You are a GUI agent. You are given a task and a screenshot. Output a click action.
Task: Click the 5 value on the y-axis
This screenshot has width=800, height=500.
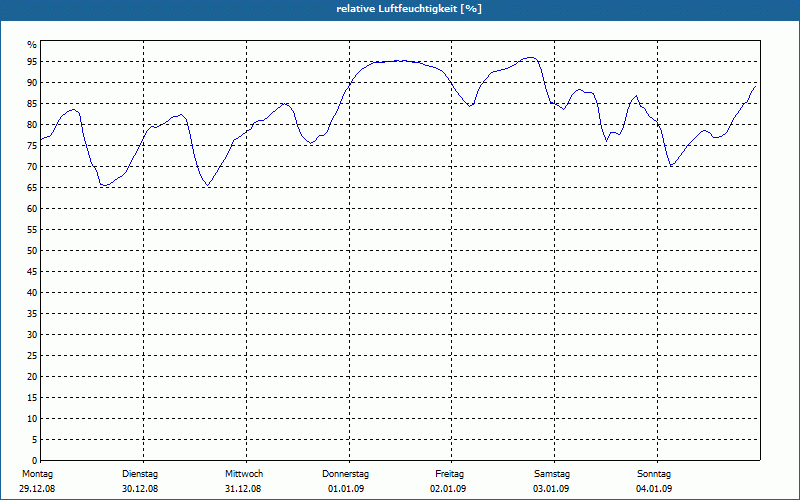35,440
